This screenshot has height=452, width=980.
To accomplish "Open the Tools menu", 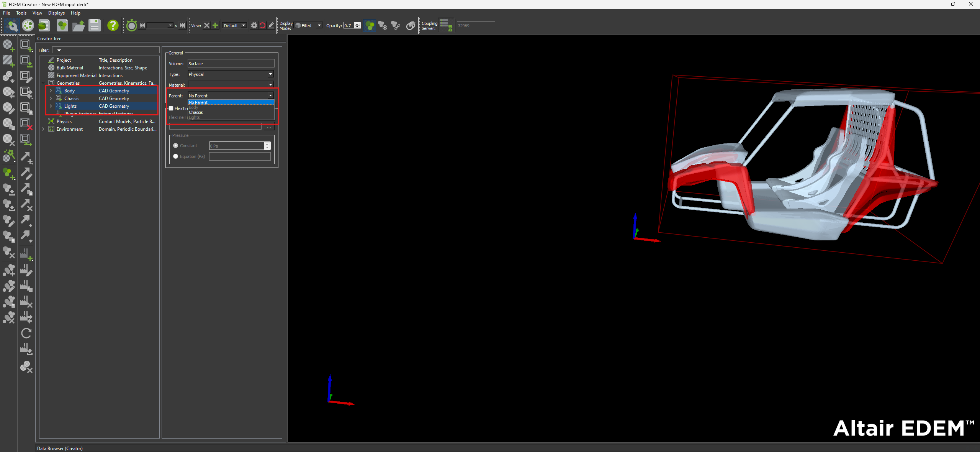I will (x=21, y=13).
